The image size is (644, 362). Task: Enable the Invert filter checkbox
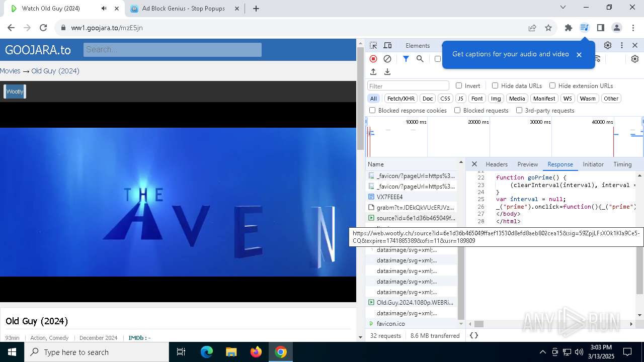[459, 85]
